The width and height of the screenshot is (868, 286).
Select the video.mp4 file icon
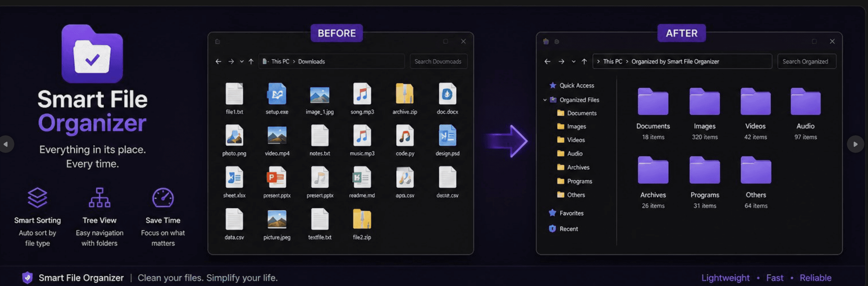click(276, 136)
